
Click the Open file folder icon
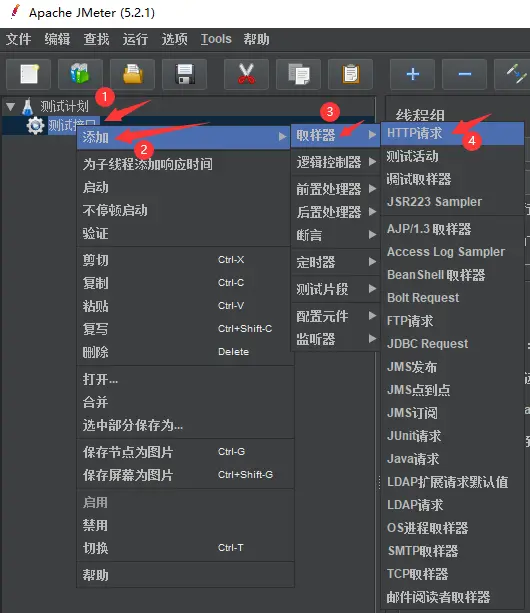tap(132, 74)
